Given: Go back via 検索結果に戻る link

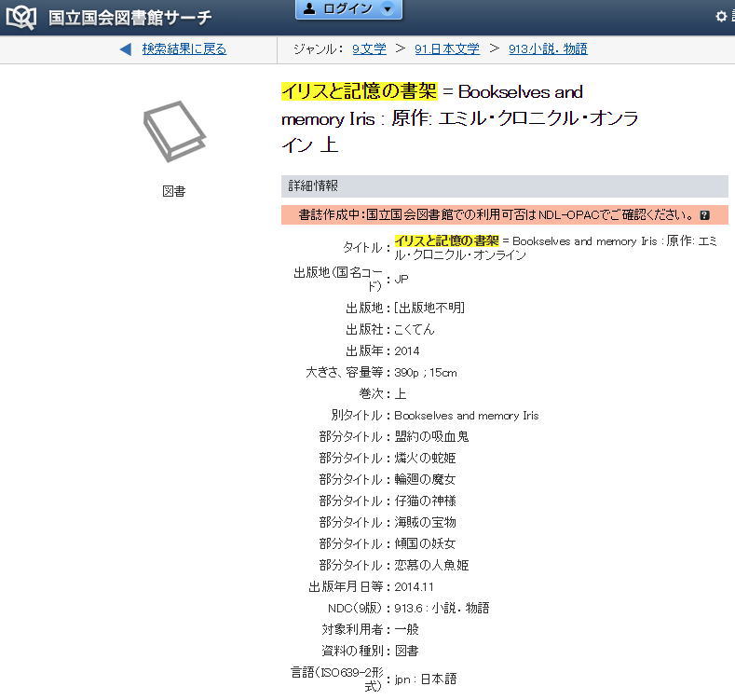Looking at the screenshot, I should pyautogui.click(x=184, y=48).
